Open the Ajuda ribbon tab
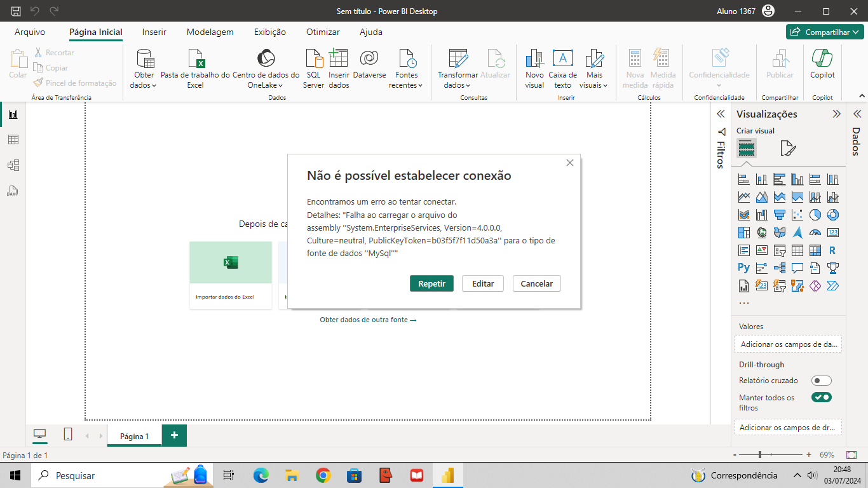 pos(371,32)
